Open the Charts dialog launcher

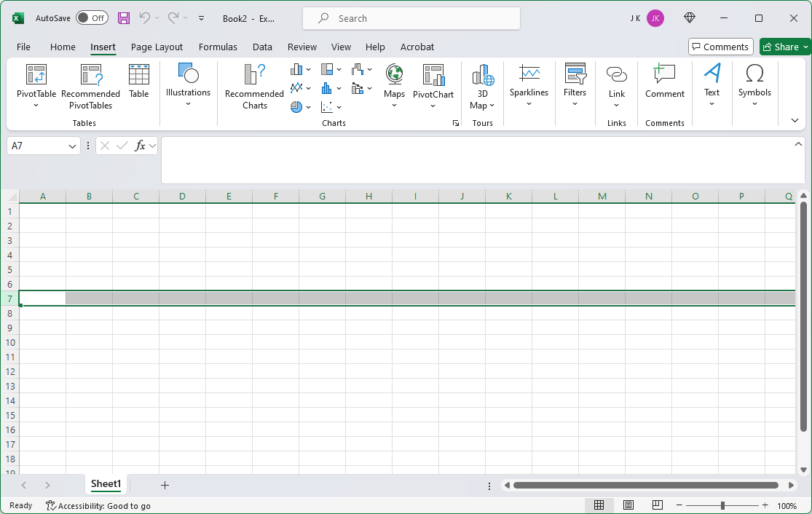(456, 123)
